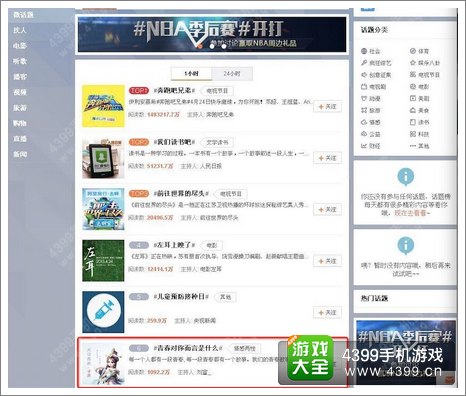
Task: Open the 动漫 category icon
Action: click(364, 98)
